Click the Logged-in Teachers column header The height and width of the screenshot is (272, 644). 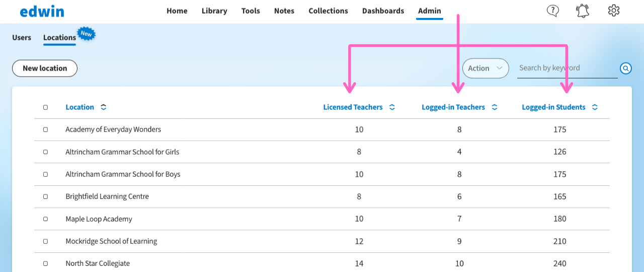453,107
